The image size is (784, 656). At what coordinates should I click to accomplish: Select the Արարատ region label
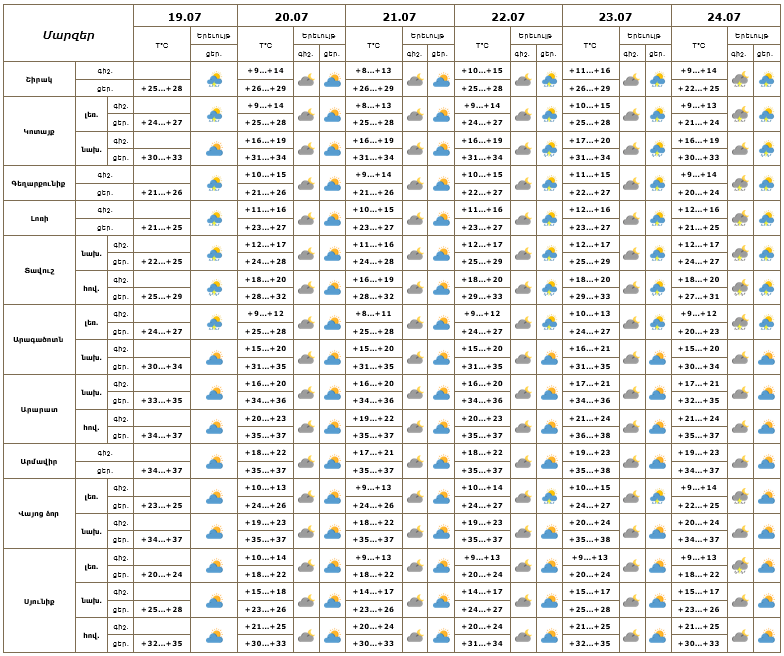[39, 410]
